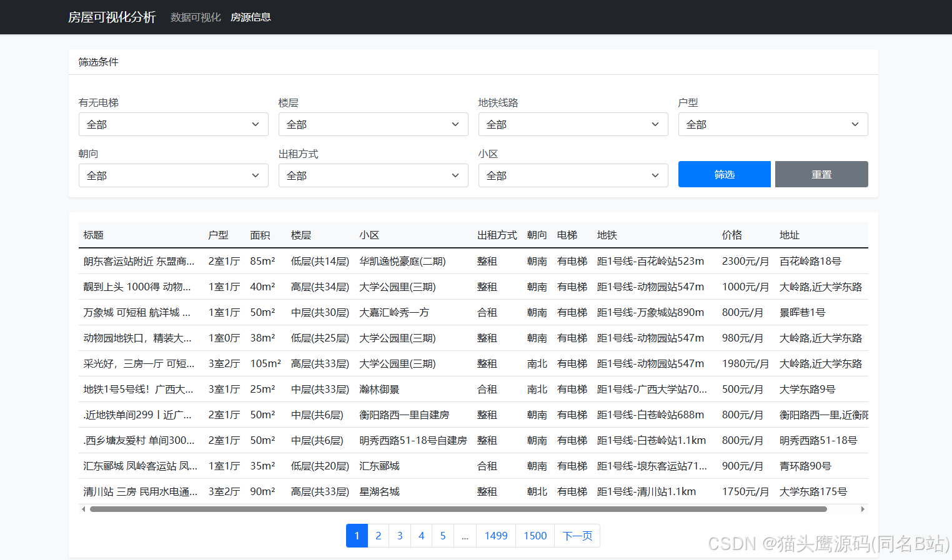Image resolution: width=952 pixels, height=560 pixels.
Task: Click the blue 筛选 button
Action: coord(724,174)
